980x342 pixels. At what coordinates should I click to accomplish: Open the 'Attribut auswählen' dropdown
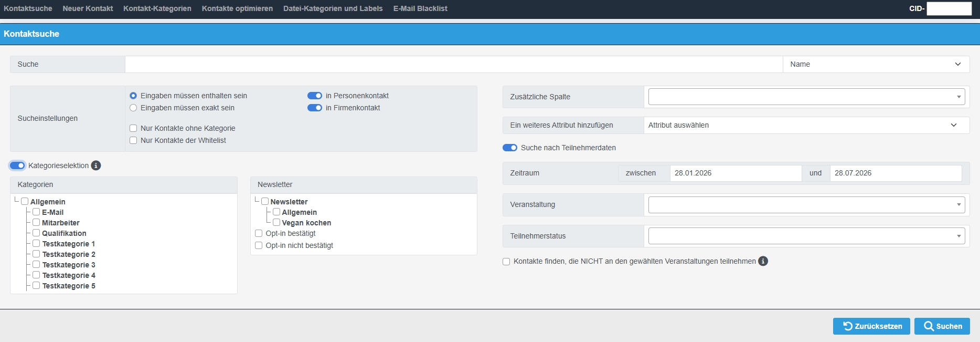[x=806, y=125]
